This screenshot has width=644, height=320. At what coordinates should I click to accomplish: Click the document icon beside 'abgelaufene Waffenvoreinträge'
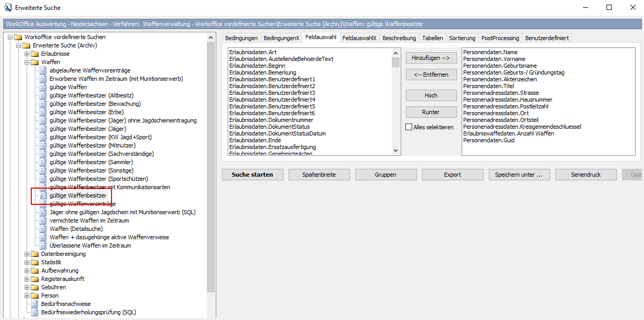[43, 70]
